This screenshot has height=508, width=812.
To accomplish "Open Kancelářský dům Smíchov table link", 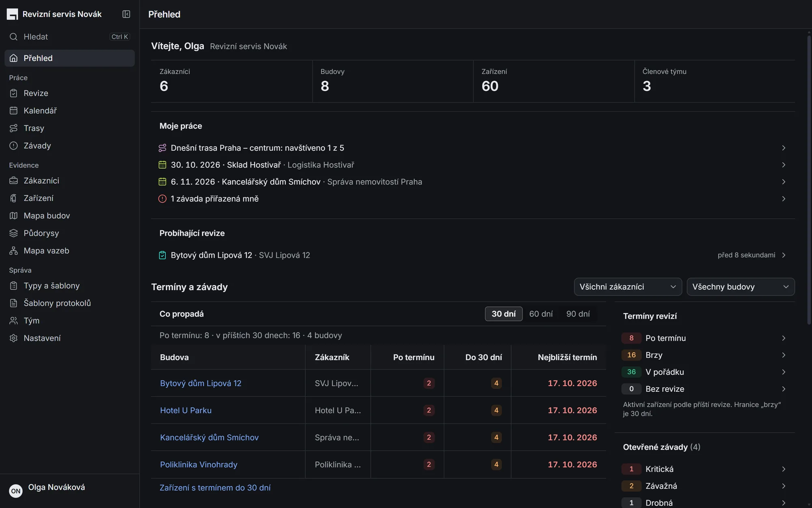I will 209,437.
